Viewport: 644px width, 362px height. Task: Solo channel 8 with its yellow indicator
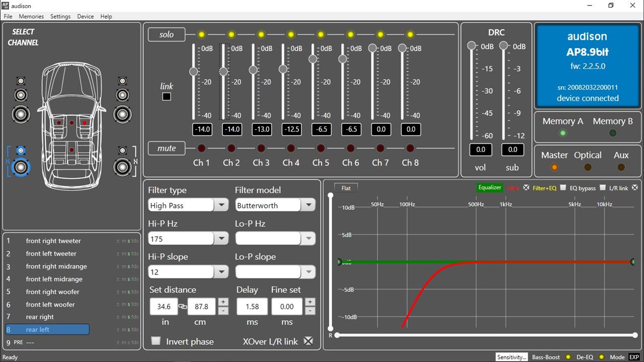point(410,34)
